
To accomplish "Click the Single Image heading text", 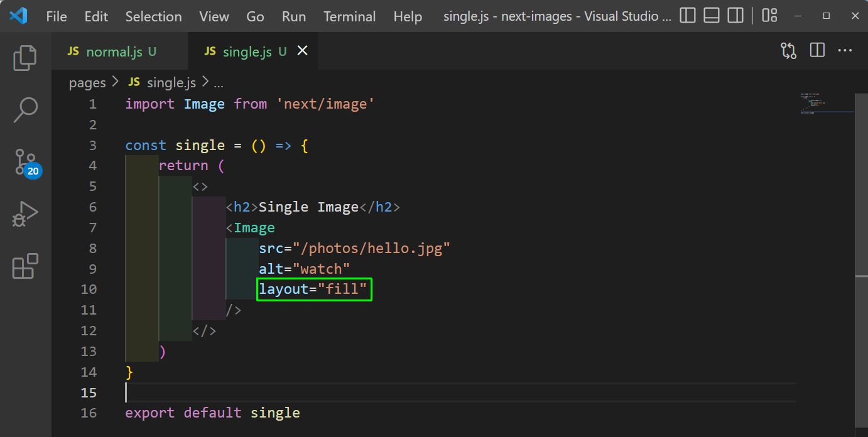I will (x=308, y=207).
